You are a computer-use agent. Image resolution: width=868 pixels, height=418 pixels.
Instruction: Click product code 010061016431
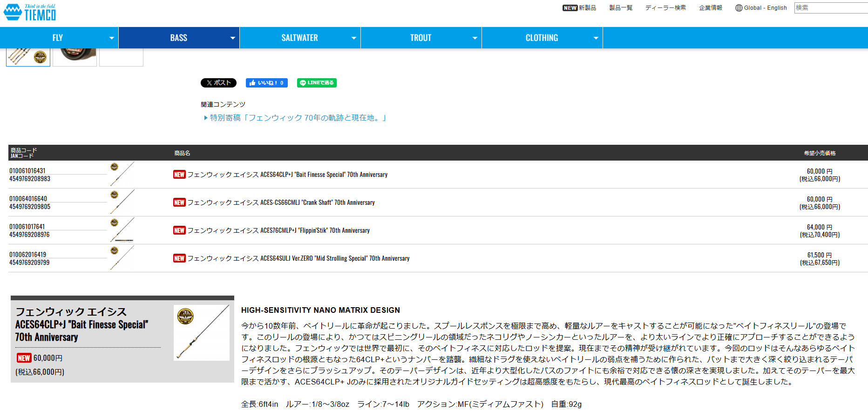pyautogui.click(x=27, y=171)
